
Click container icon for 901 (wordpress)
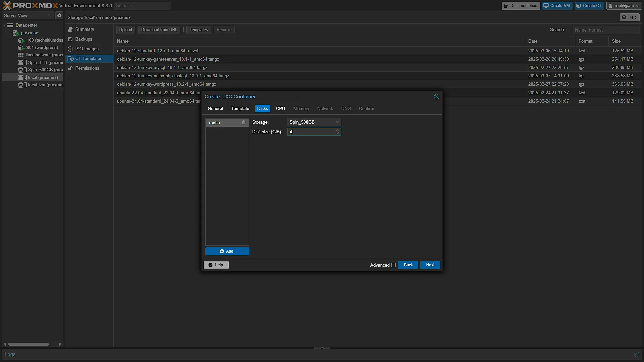[21, 48]
